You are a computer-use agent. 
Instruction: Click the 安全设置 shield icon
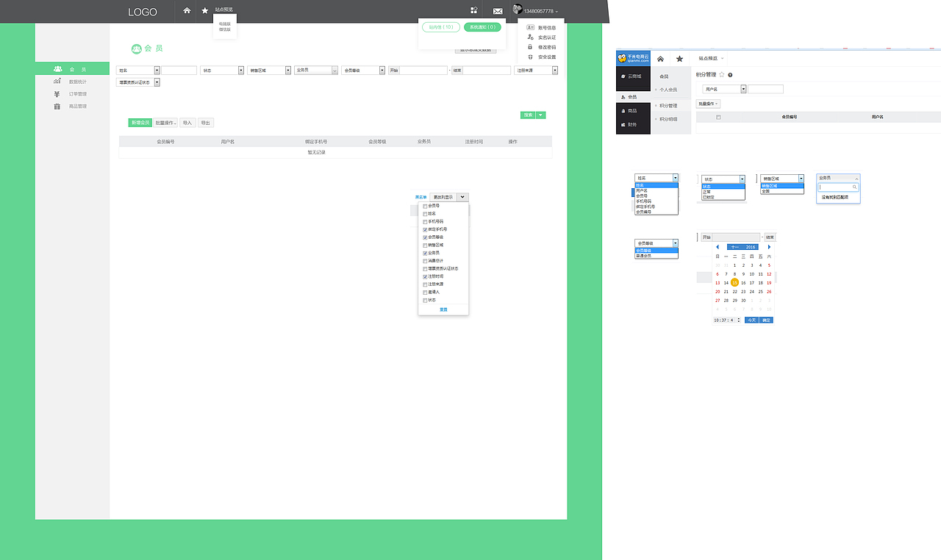(530, 57)
